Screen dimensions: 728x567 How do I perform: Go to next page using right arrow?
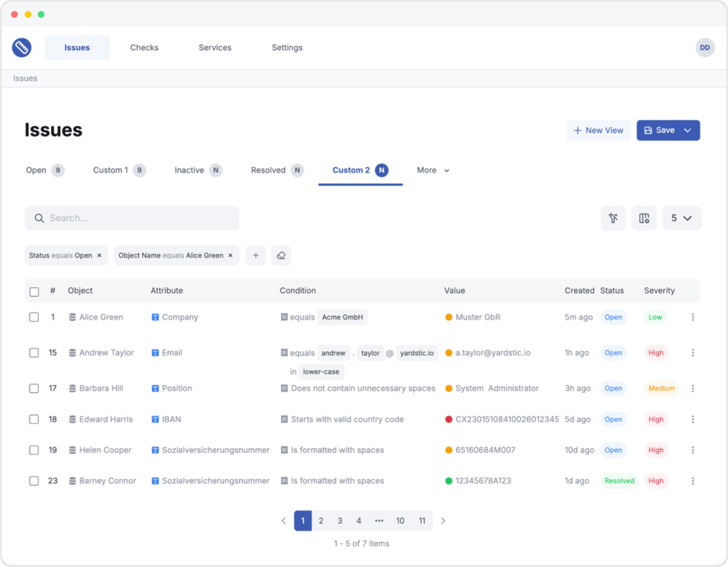coord(443,521)
